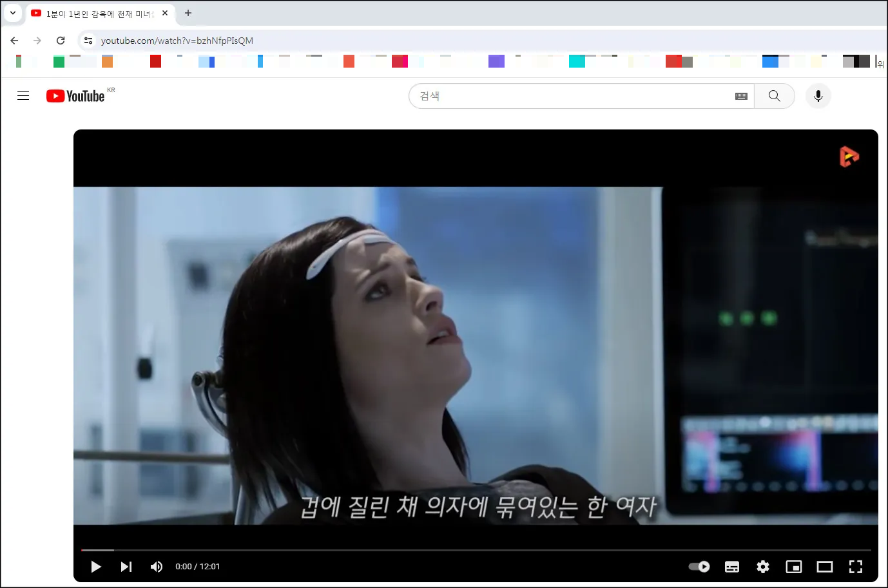View site information icon in address bar
The image size is (888, 588).
click(x=88, y=41)
